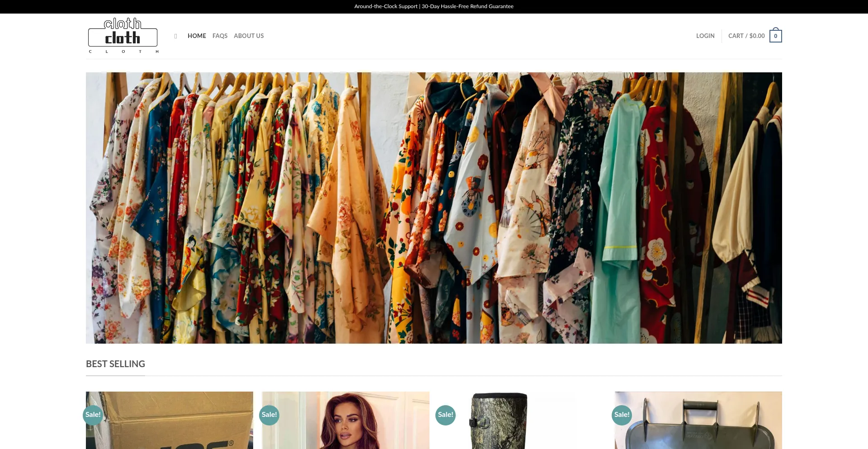
Task: Click the cart item count badge showing 0
Action: tap(775, 36)
